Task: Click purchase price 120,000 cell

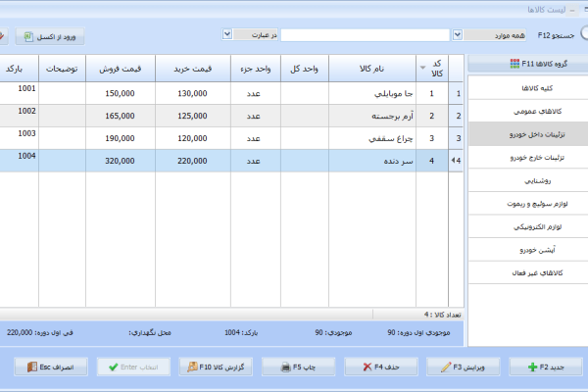Action: click(193, 138)
